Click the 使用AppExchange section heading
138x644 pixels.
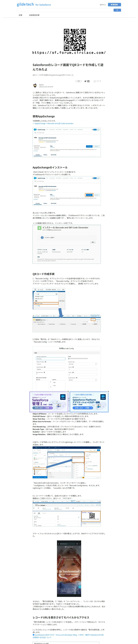click(x=44, y=116)
